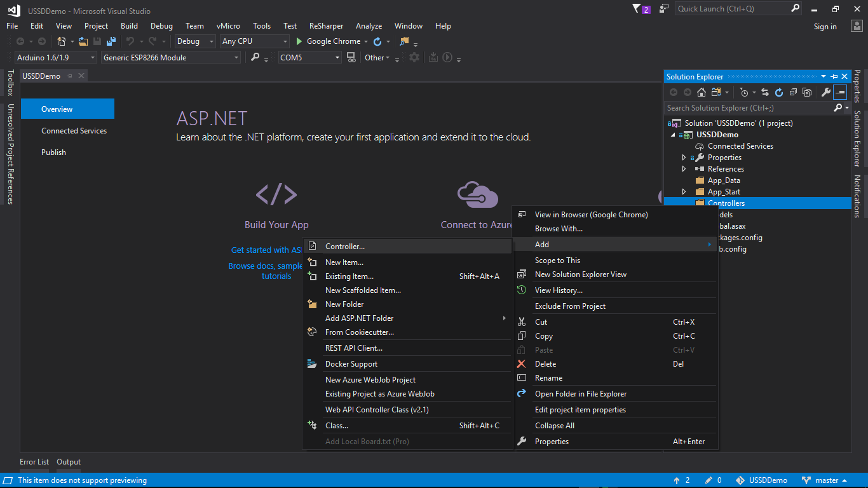Click the Quick Launch search icon
Viewport: 868px width, 488px height.
(x=795, y=9)
